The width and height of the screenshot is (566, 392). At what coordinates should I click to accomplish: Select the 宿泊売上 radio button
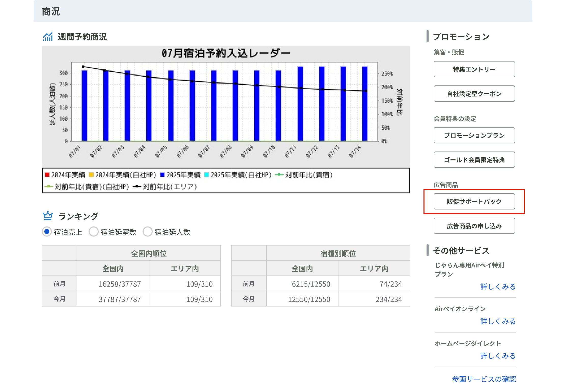click(x=47, y=232)
